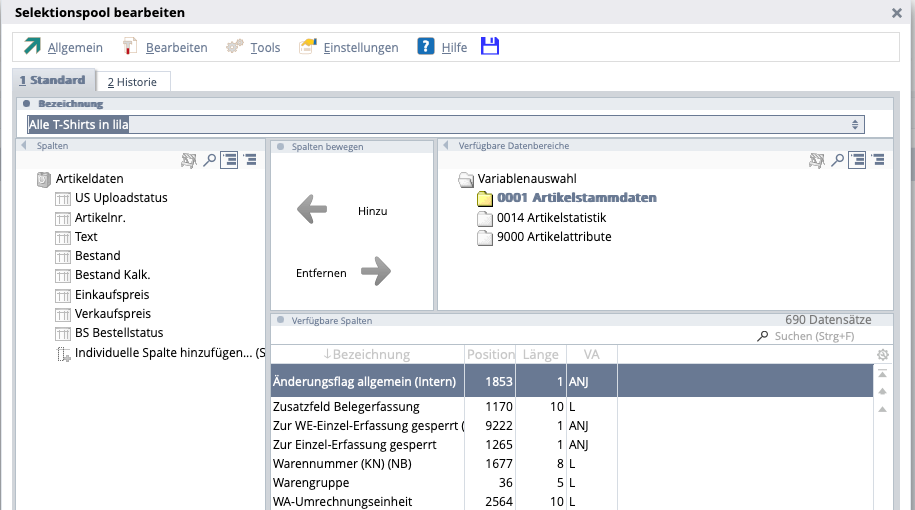The height and width of the screenshot is (510, 915).
Task: Click Individuelle Spalte hinzufügen entry
Action: [160, 353]
